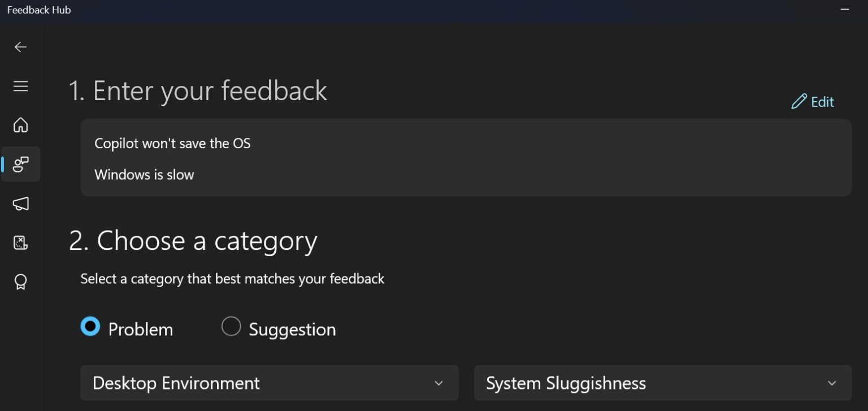Viewport: 868px width, 411px height.
Task: Select the Problem radio button
Action: point(90,326)
